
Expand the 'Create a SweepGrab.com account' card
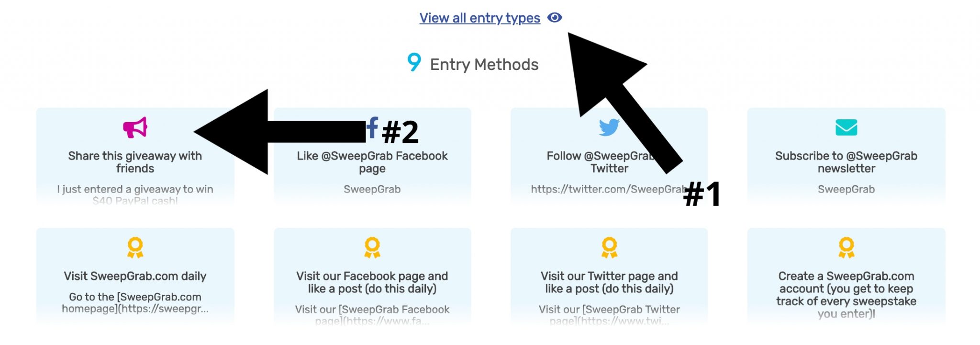(845, 288)
